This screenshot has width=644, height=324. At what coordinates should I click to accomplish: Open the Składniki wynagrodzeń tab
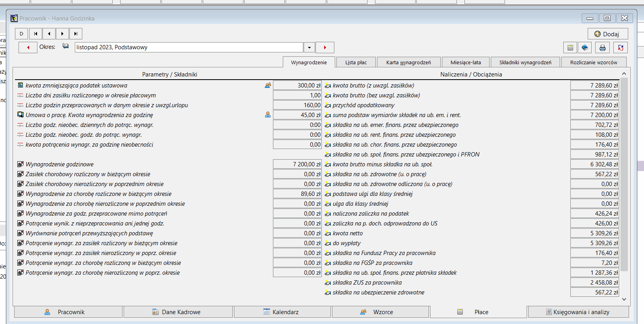pyautogui.click(x=525, y=62)
